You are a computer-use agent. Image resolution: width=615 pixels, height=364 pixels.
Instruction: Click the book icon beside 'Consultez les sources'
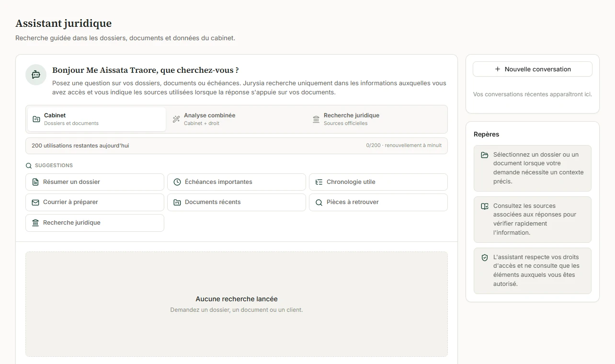pos(485,206)
